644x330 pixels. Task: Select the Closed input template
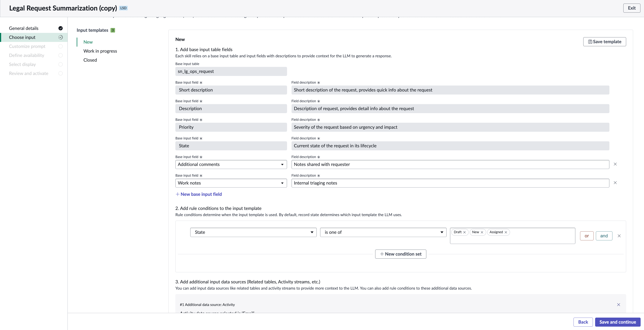pyautogui.click(x=90, y=60)
